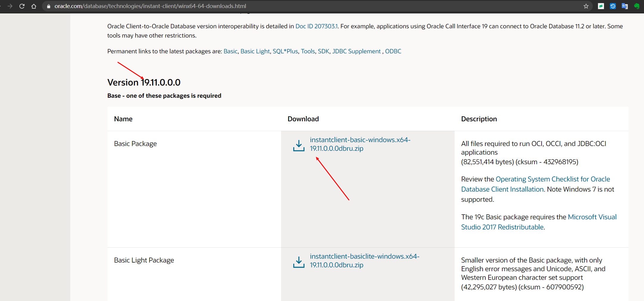Open Doc ID 207303.1 link
The image size is (644, 301).
[316, 26]
